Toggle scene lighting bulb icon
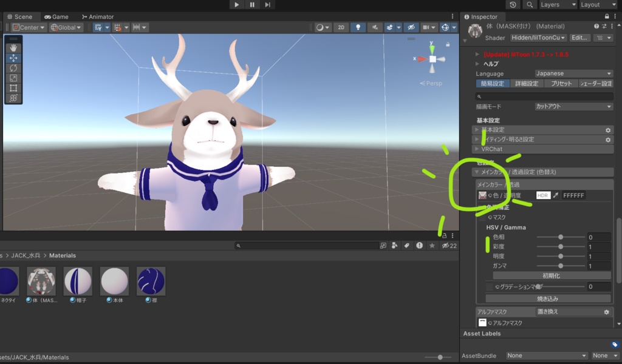This screenshot has width=622, height=364. 358,27
